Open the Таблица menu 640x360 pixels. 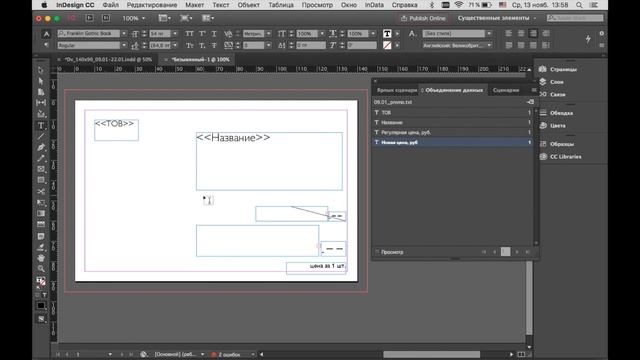click(281, 5)
